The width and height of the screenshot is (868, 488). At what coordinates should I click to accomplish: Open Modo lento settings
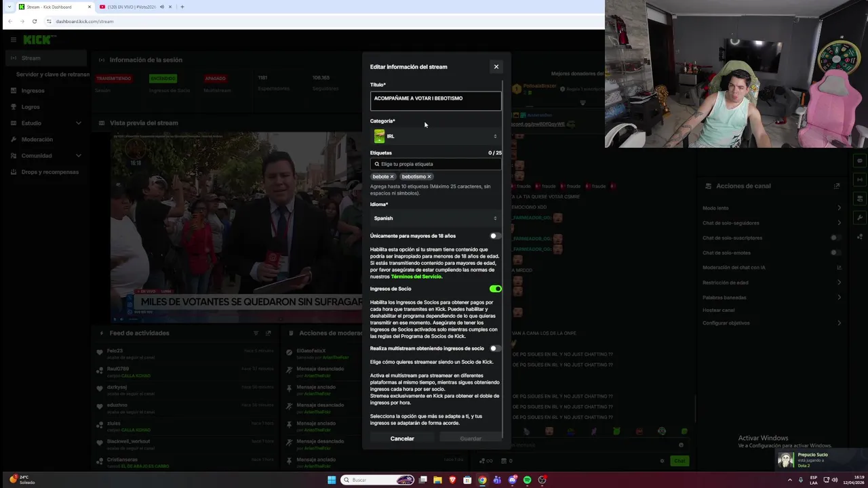pyautogui.click(x=773, y=208)
